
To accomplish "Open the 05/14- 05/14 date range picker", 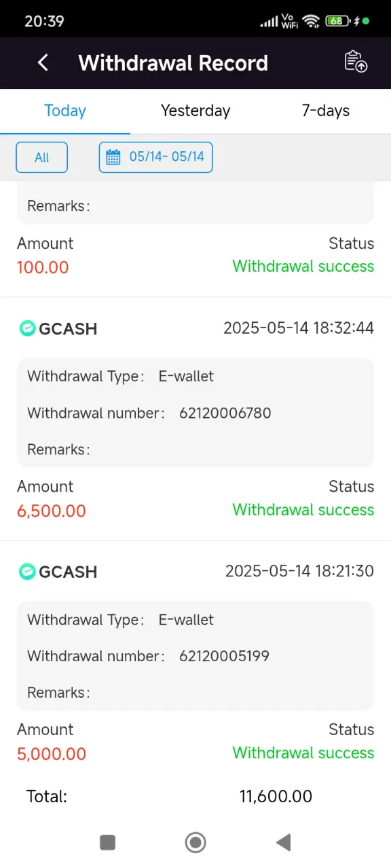I will click(155, 157).
